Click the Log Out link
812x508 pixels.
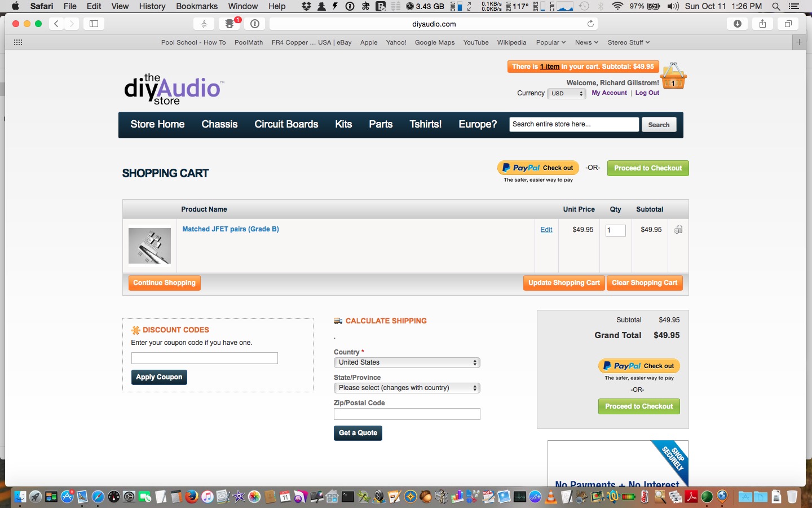[647, 93]
